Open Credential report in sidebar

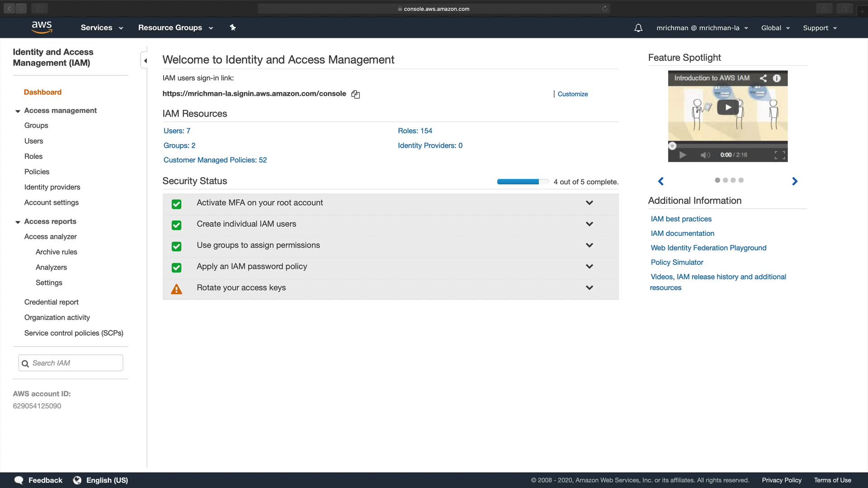coord(52,302)
